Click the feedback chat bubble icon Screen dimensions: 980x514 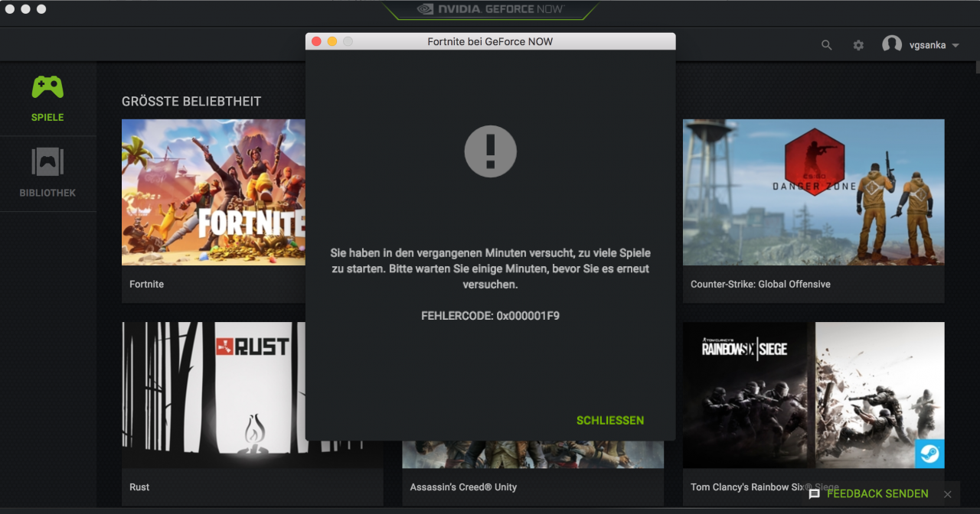click(x=815, y=494)
